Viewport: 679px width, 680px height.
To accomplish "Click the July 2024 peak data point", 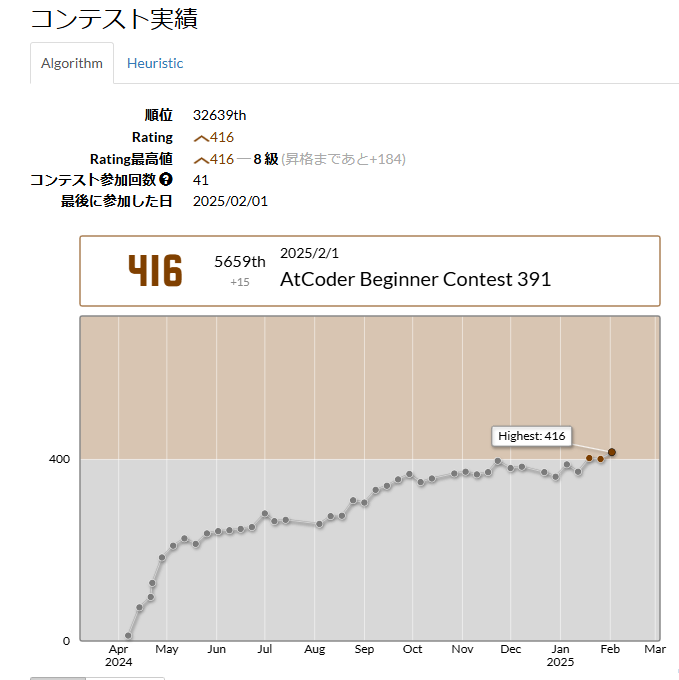I will (265, 513).
